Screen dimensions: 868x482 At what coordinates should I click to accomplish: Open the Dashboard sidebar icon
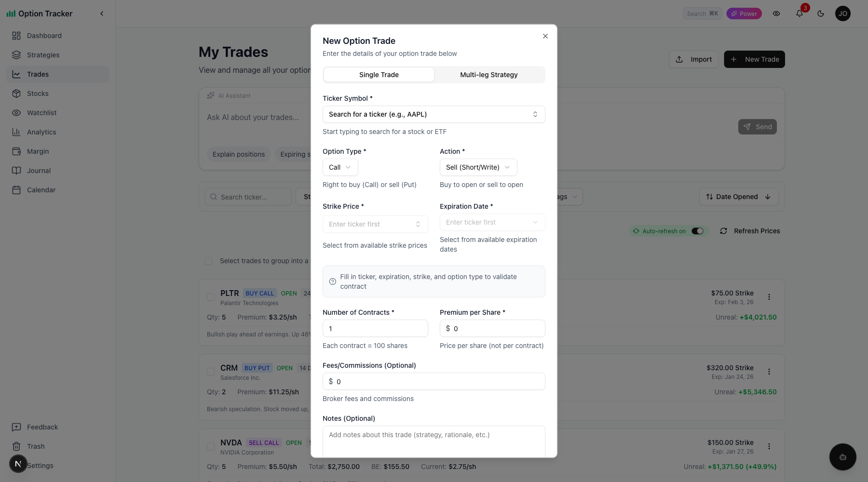pos(16,36)
